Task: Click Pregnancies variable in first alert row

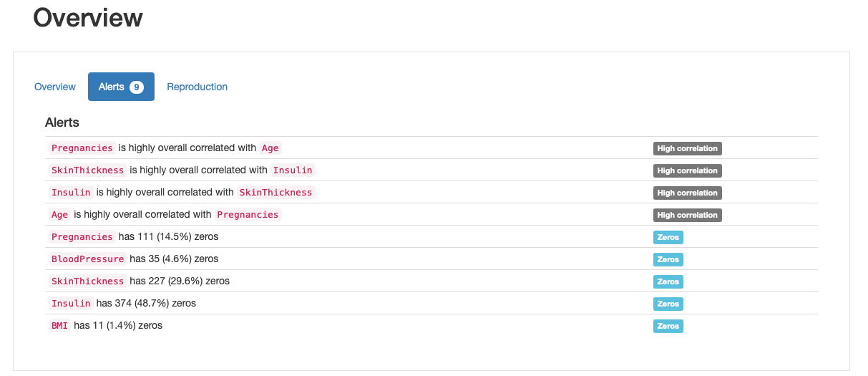Action: [x=82, y=148]
